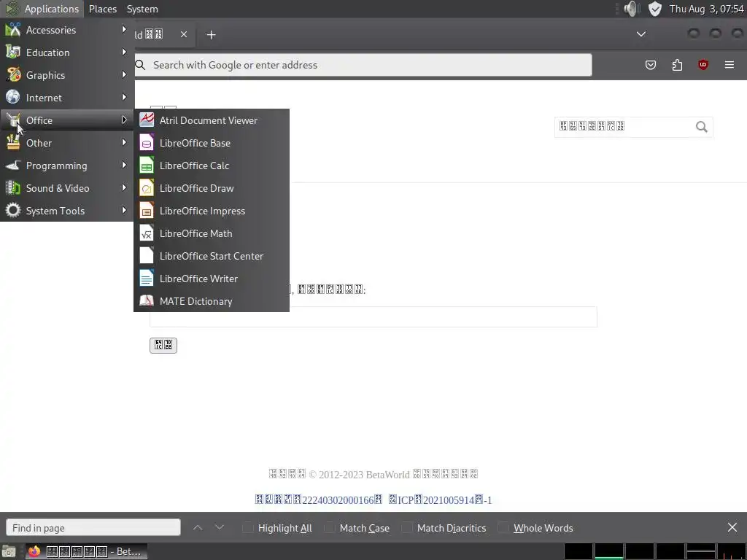Focus the Firefox address bar

pos(363,65)
